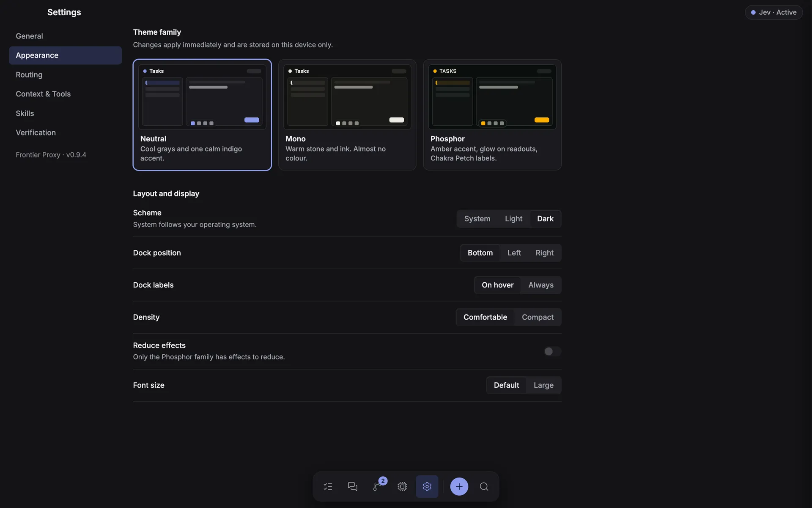Open the Appearance settings section
Image resolution: width=812 pixels, height=508 pixels.
tap(65, 55)
